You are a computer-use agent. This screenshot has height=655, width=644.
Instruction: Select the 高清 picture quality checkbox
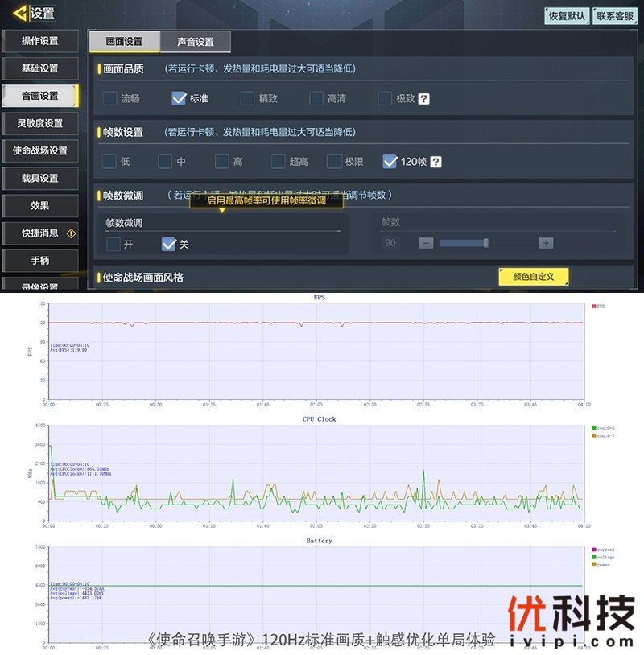[x=316, y=98]
